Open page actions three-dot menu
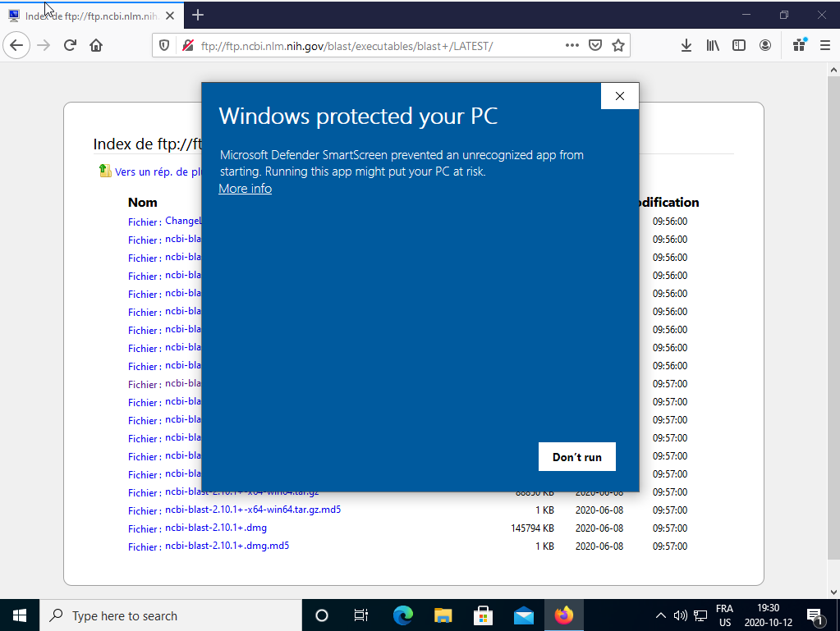Viewport: 840px width, 631px height. tap(572, 45)
